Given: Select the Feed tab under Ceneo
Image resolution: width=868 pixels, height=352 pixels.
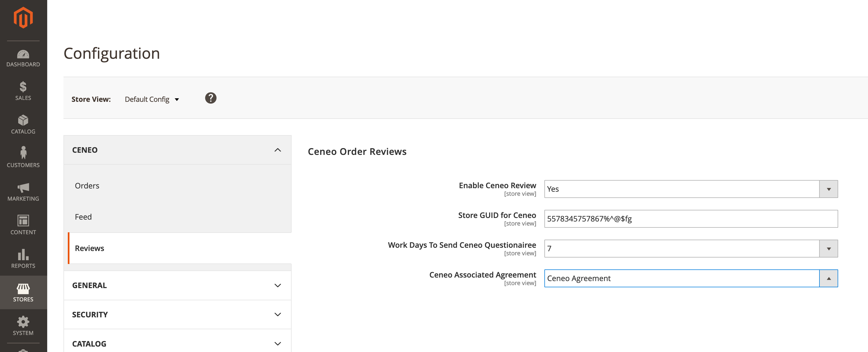Looking at the screenshot, I should coord(83,217).
